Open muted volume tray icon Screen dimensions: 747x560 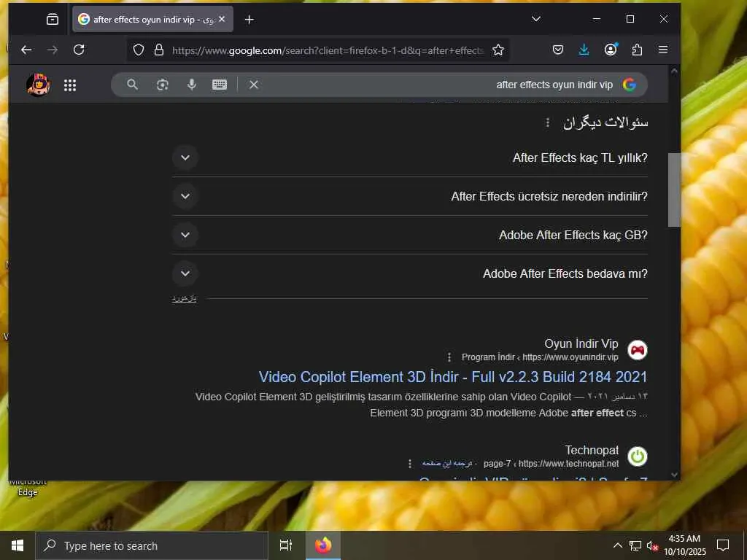[652, 545]
